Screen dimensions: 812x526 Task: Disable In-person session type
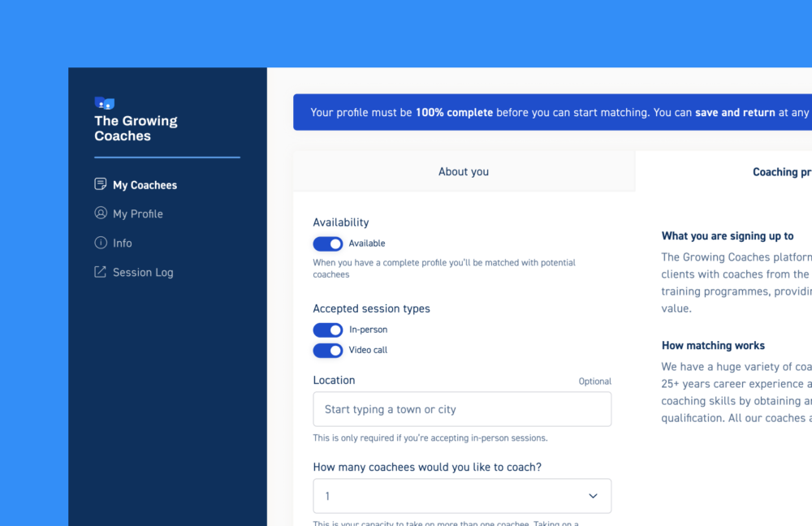pyautogui.click(x=328, y=330)
